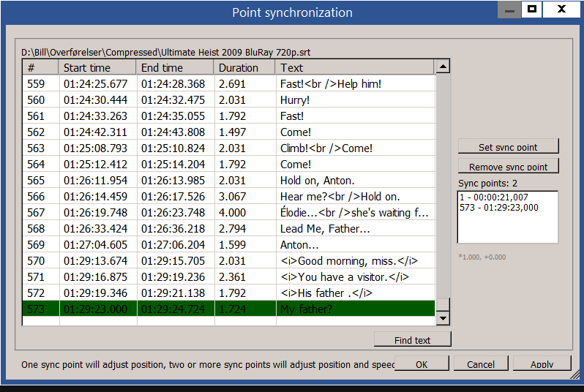Sort by the # column header

(40, 68)
